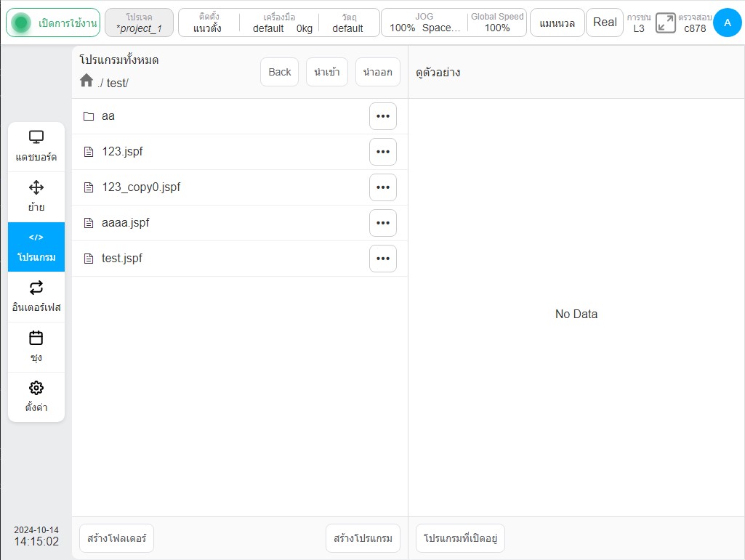Click the Create Program (สร้างโปรแกรม) button
The image size is (745, 560).
363,538
